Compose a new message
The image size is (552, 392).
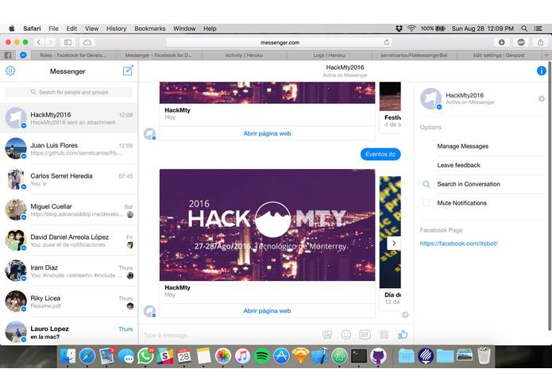128,71
